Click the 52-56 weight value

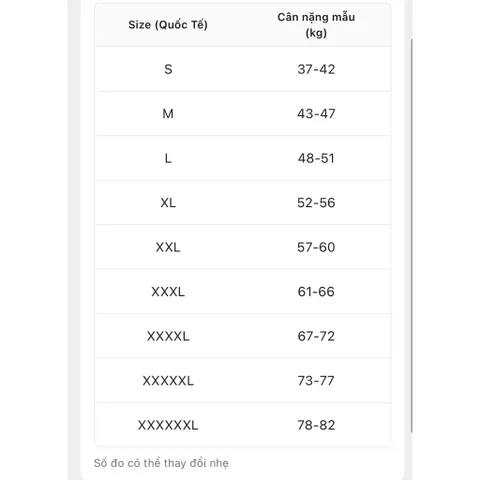coord(316,203)
